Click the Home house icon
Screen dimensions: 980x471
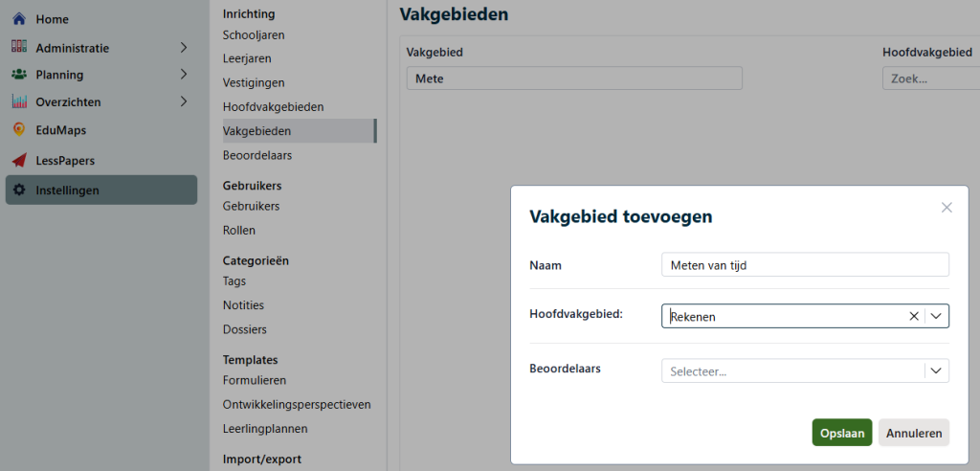tap(19, 19)
